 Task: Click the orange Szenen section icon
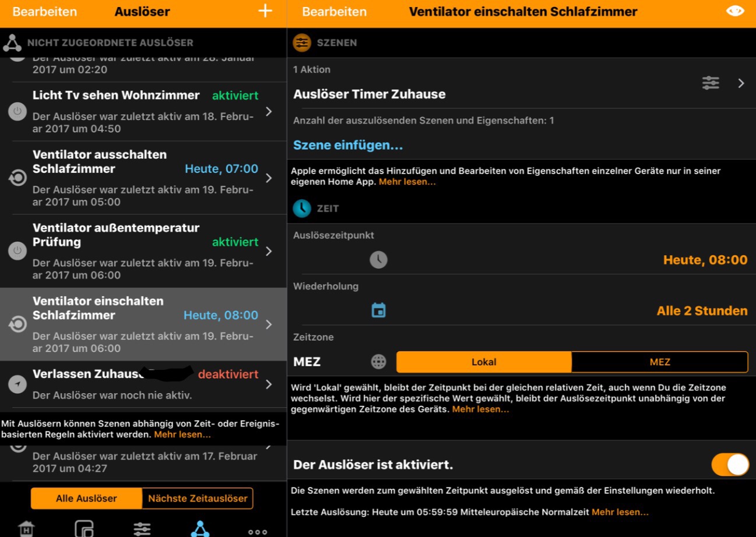coord(302,43)
